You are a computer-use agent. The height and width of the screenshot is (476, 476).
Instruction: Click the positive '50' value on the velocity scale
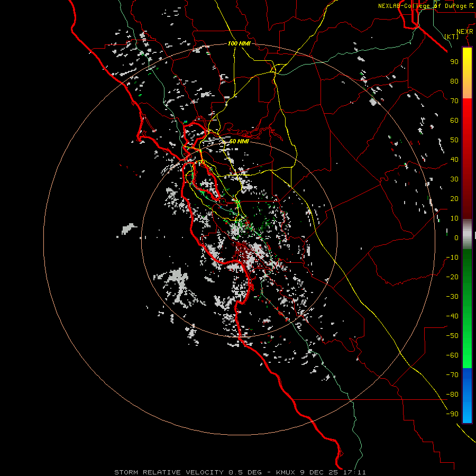pos(454,140)
